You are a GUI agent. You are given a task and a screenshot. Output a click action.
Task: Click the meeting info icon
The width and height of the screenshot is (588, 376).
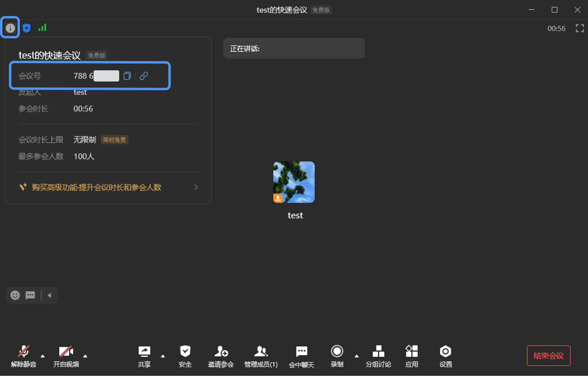(x=10, y=28)
